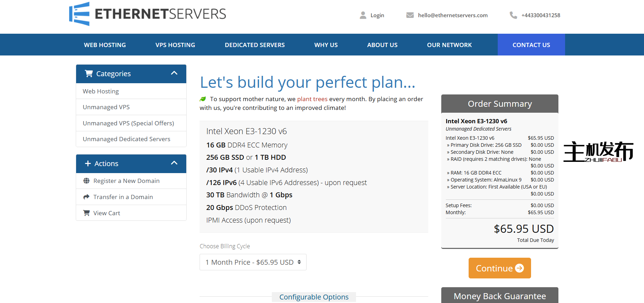Open the billing cycle dropdown

(253, 262)
